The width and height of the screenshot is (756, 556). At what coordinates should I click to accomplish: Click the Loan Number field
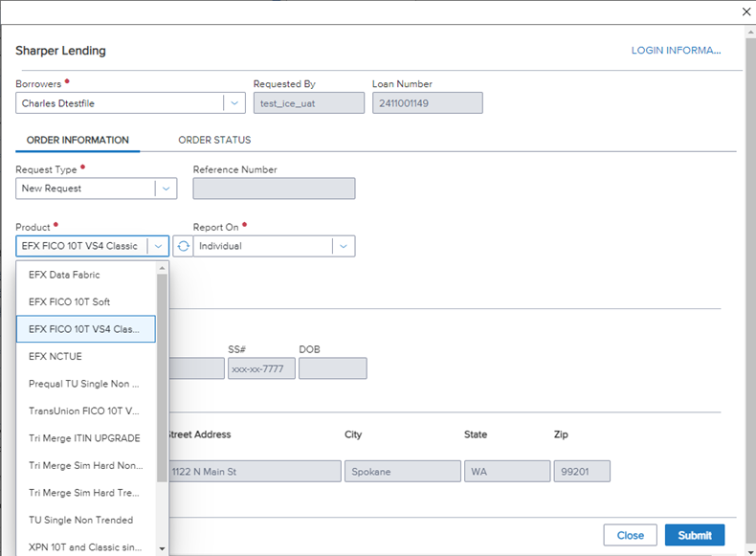[427, 103]
